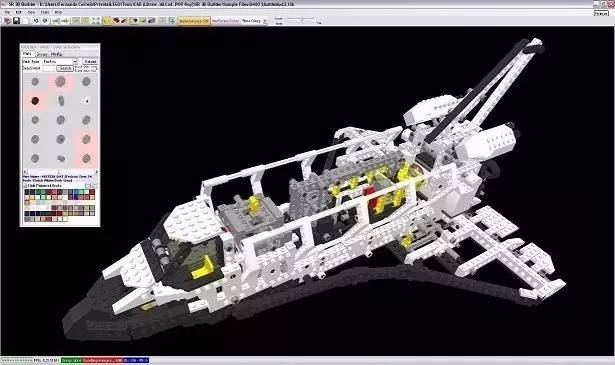The height and width of the screenshot is (365, 615).
Task: Click the zoom slider in the toolbar
Action: [301, 18]
